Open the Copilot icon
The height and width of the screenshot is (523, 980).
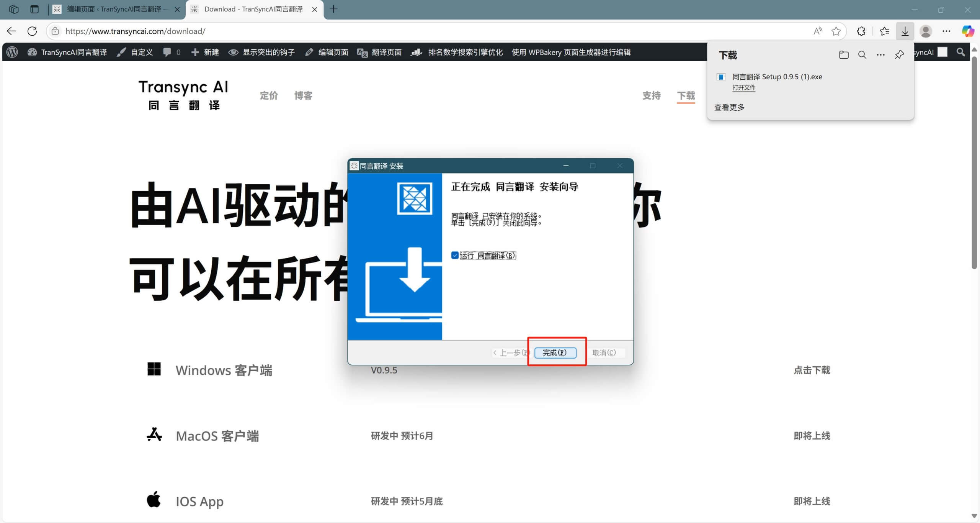coord(968,31)
